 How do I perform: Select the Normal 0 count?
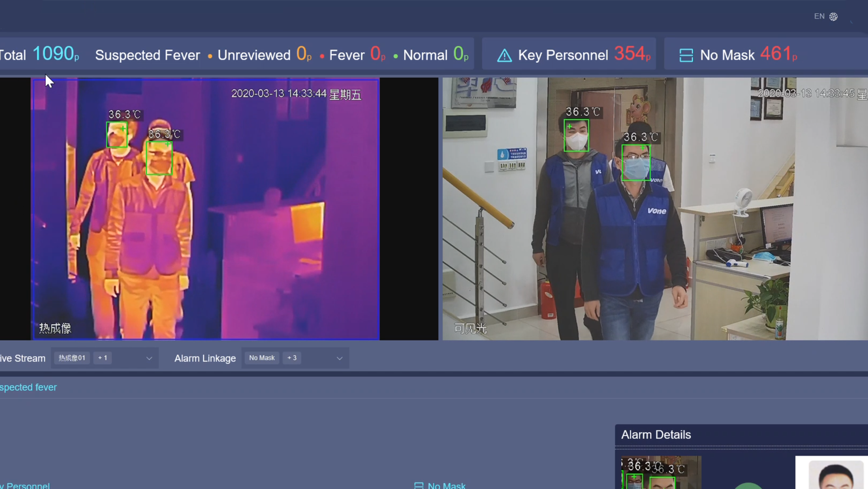coord(461,54)
